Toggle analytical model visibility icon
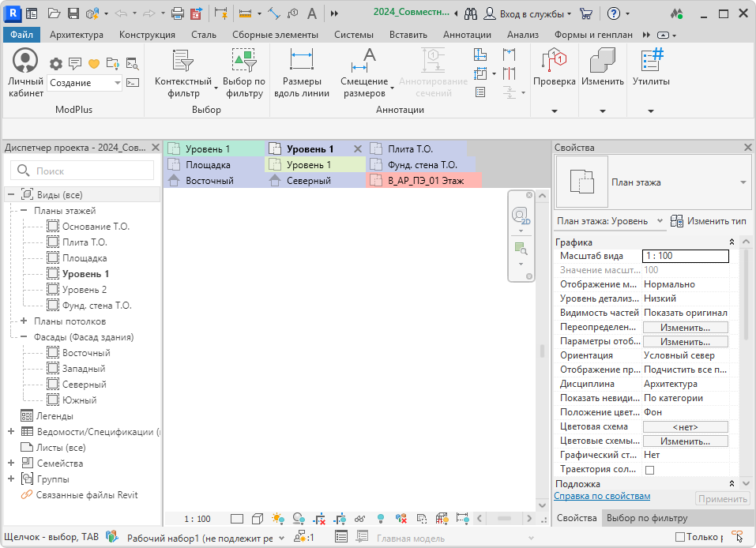This screenshot has width=756, height=548. coord(442,519)
